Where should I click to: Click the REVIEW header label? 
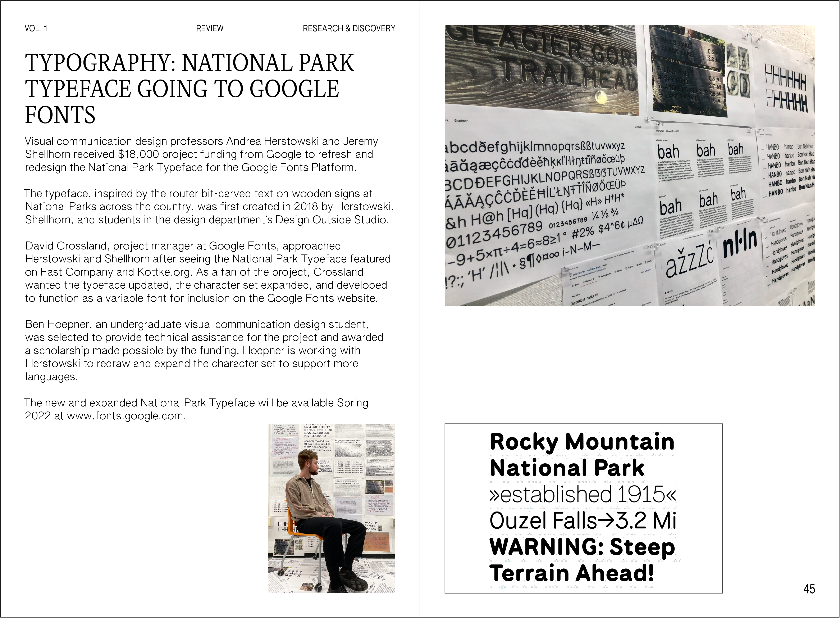[x=209, y=28]
